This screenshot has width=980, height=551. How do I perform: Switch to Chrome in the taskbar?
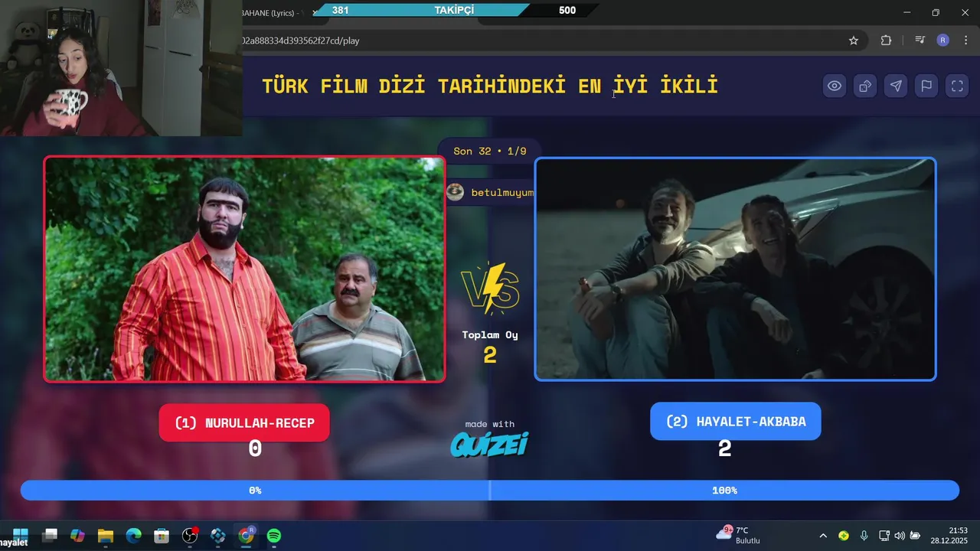(x=246, y=536)
